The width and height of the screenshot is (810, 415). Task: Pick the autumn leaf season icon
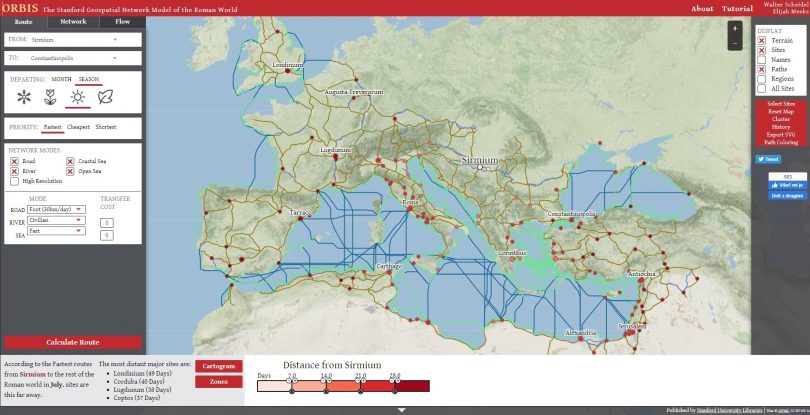104,97
